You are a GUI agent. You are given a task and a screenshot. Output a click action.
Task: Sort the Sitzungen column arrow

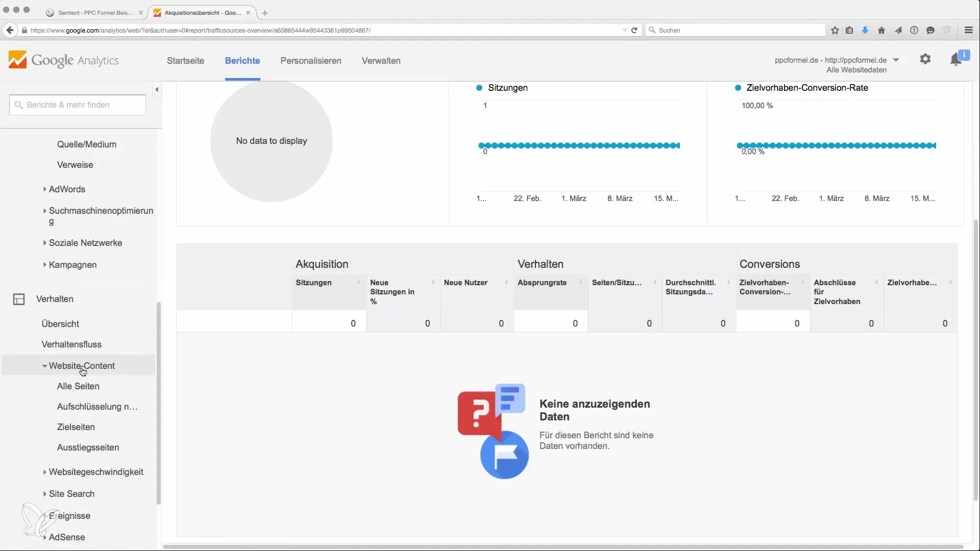pyautogui.click(x=358, y=282)
